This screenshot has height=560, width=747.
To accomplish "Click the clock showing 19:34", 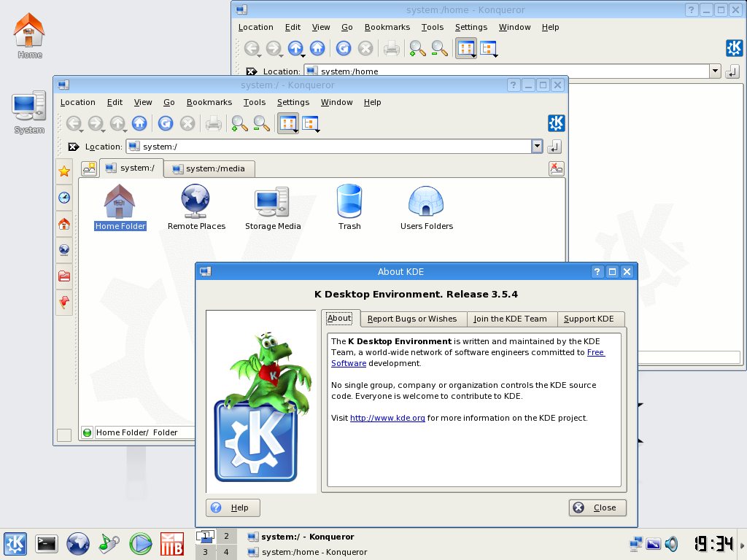I will tap(713, 543).
